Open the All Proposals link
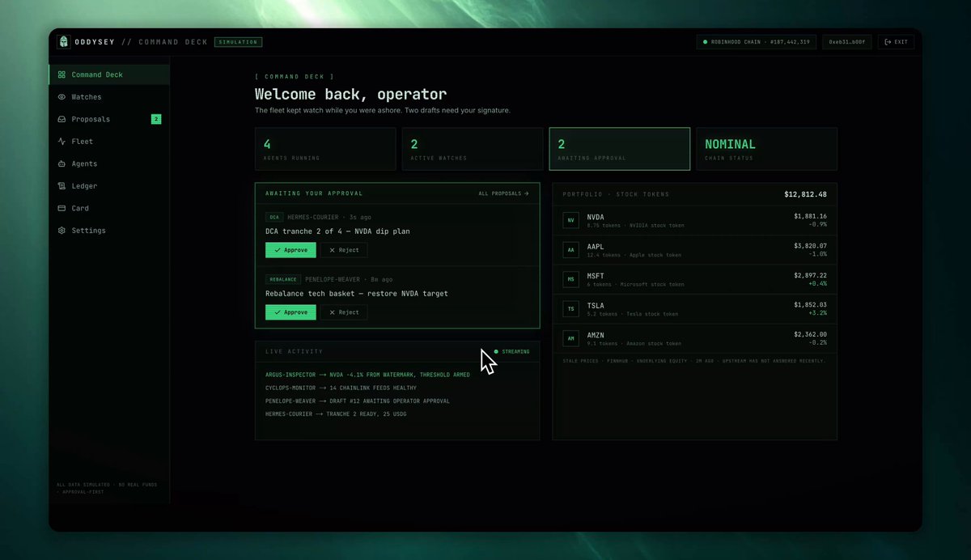This screenshot has width=971, height=560. [x=503, y=193]
